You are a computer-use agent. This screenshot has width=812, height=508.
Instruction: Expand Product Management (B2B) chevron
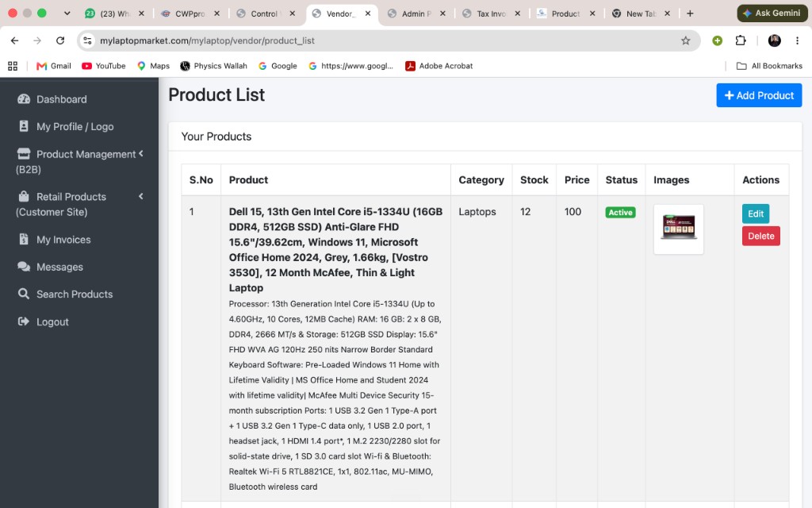141,153
